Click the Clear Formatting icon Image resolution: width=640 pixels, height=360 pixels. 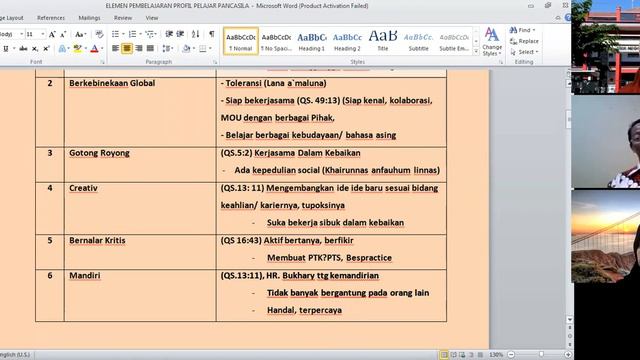99,34
